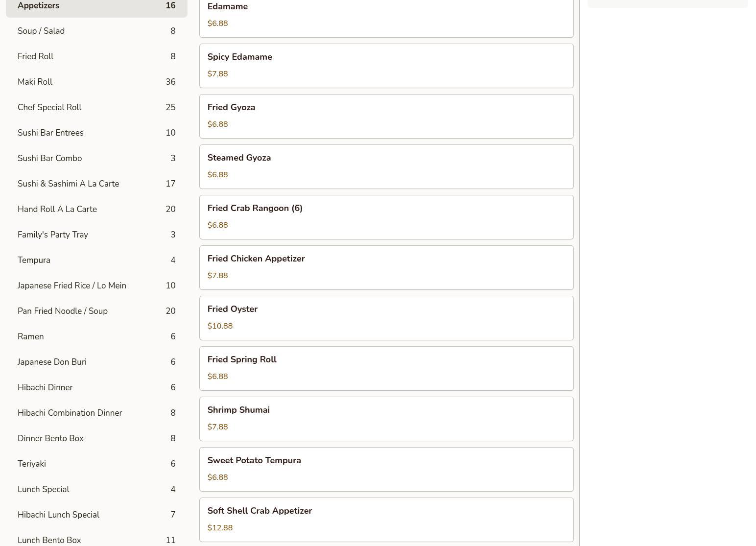
Task: Open the Fried Roll category
Action: tap(96, 56)
